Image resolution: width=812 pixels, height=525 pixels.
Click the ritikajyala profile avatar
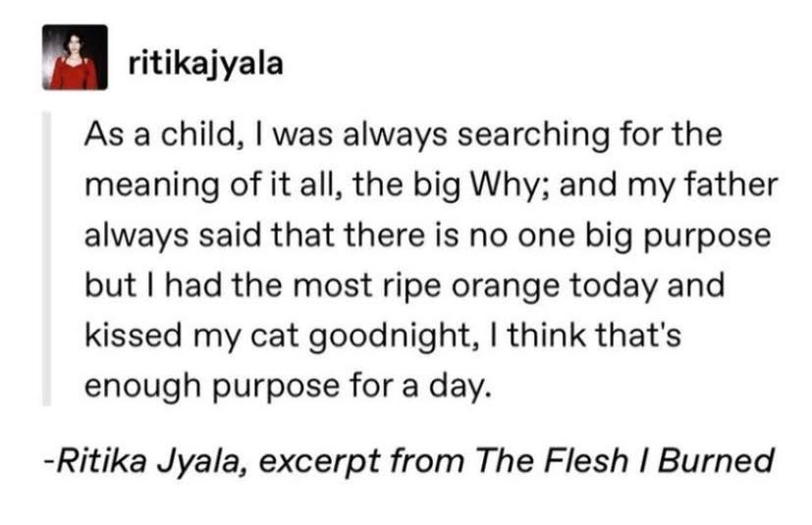pos(74,58)
